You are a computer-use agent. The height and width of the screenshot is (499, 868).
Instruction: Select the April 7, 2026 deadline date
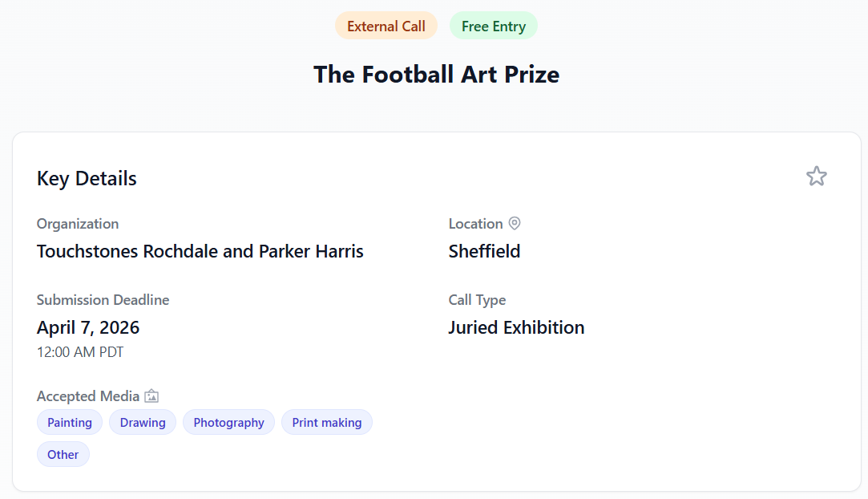point(88,327)
